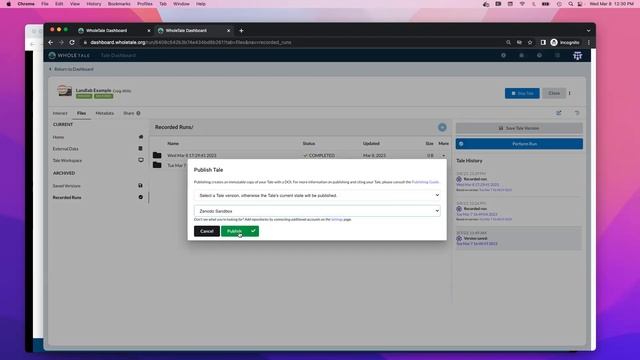The image size is (640, 360).
Task: Open the Tale version selection dropdown
Action: [317, 196]
